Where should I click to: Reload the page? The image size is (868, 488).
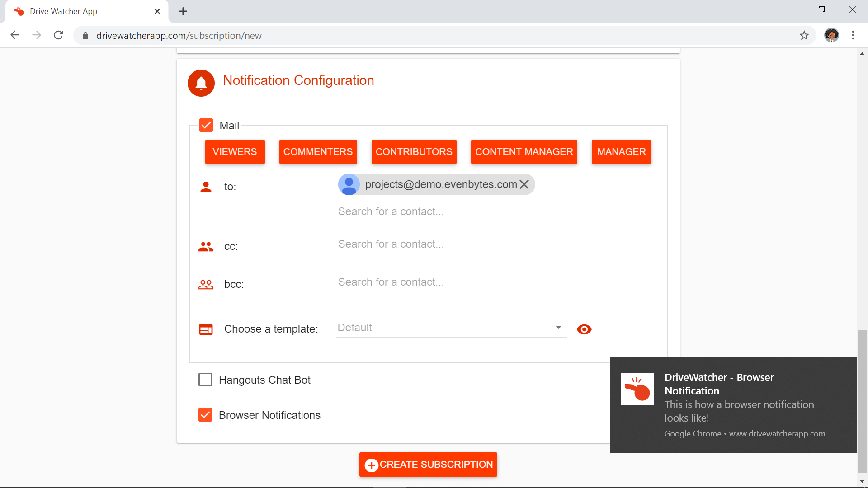pyautogui.click(x=58, y=35)
